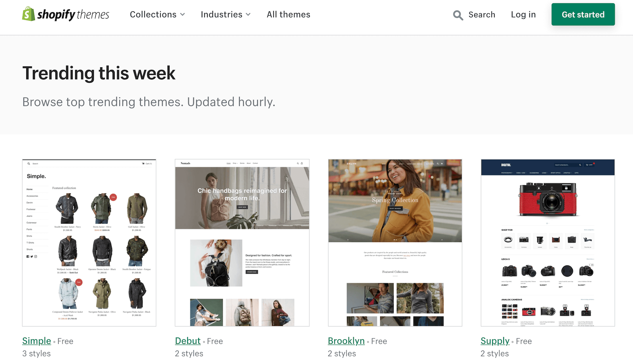Open the Log in page

coord(523,15)
